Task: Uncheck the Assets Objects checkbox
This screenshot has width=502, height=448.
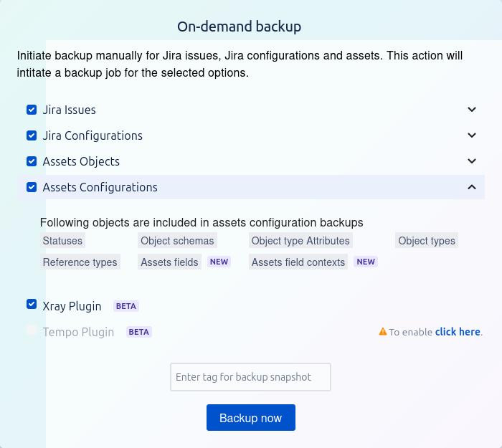Action: click(x=32, y=161)
